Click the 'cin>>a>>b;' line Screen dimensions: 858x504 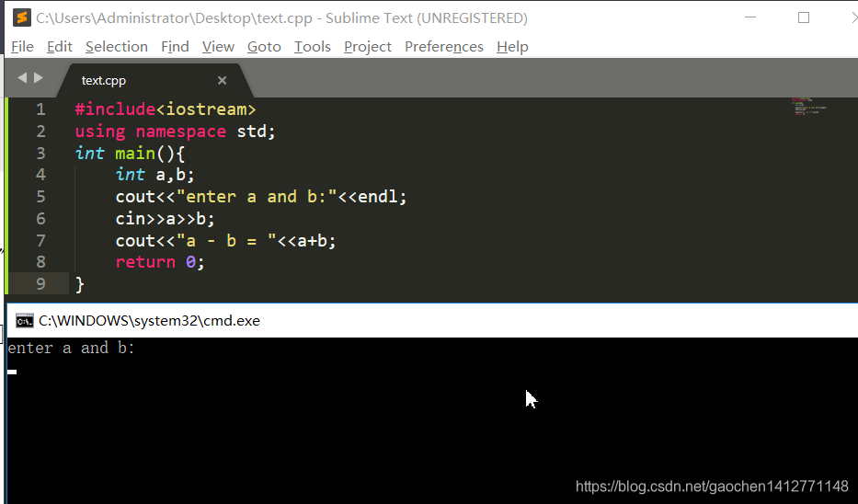point(165,219)
